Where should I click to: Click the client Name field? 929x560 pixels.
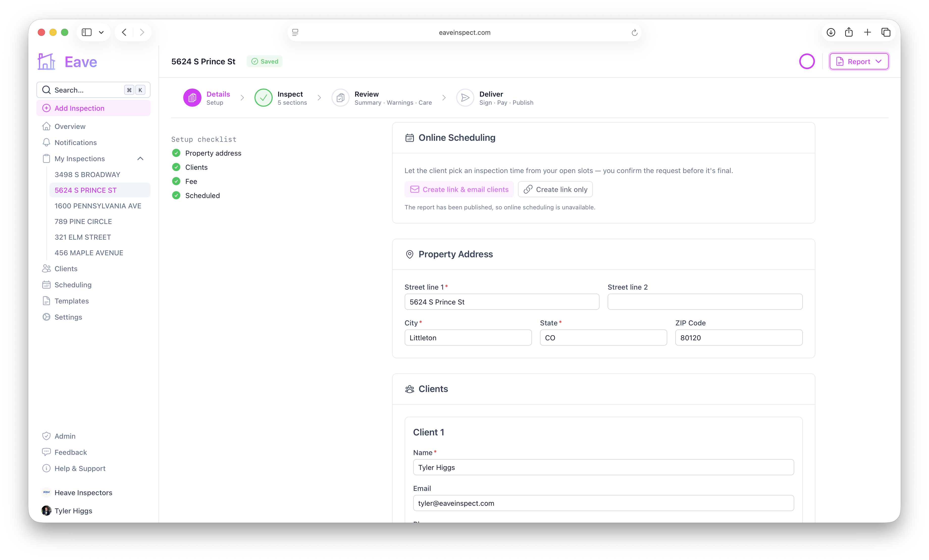click(x=603, y=467)
